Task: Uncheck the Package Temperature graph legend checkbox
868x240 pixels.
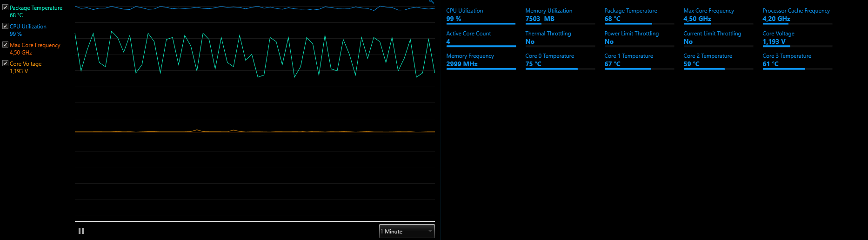Action: coord(6,7)
